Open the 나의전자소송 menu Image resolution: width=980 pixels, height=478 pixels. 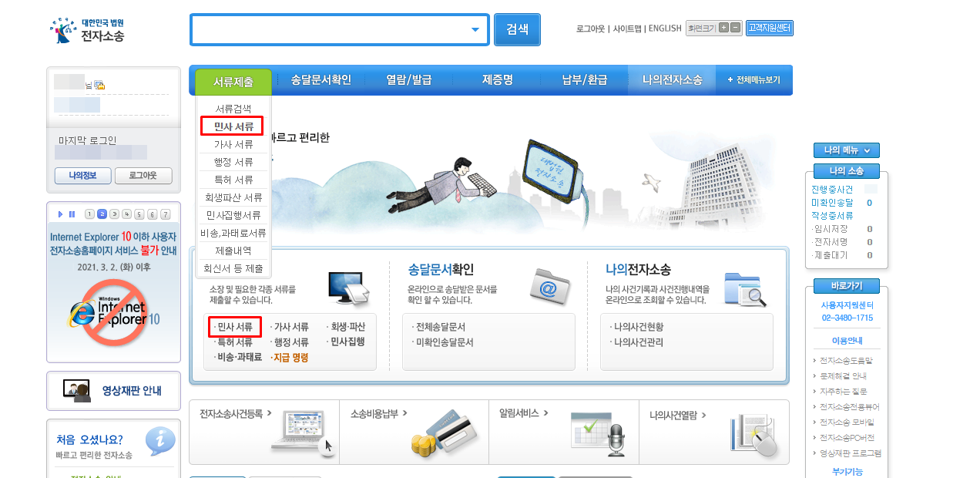click(x=672, y=80)
